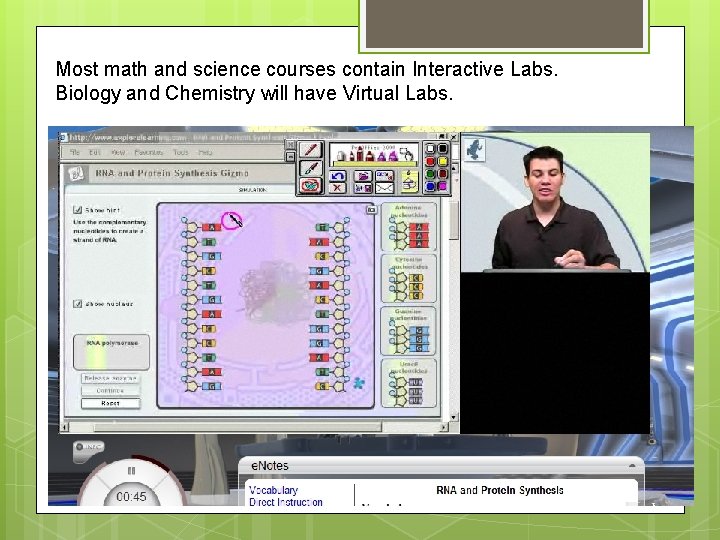The image size is (720, 540).
Task: Select the magenta color swatch
Action: (443, 186)
